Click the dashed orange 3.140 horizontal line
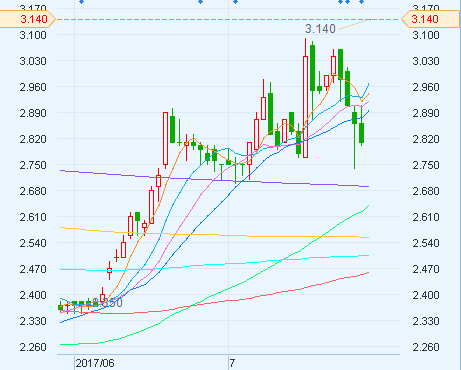This screenshot has height=370, width=461. tap(227, 19)
